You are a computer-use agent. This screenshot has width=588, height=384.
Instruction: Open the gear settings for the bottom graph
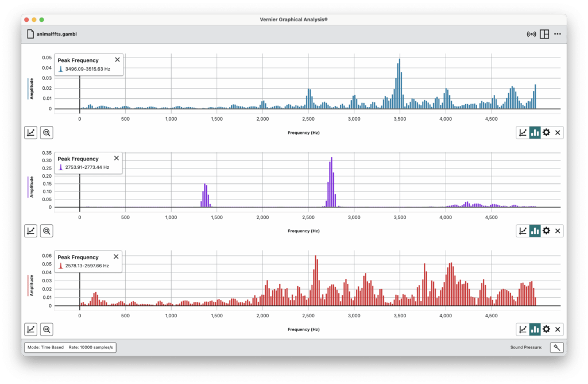click(546, 329)
